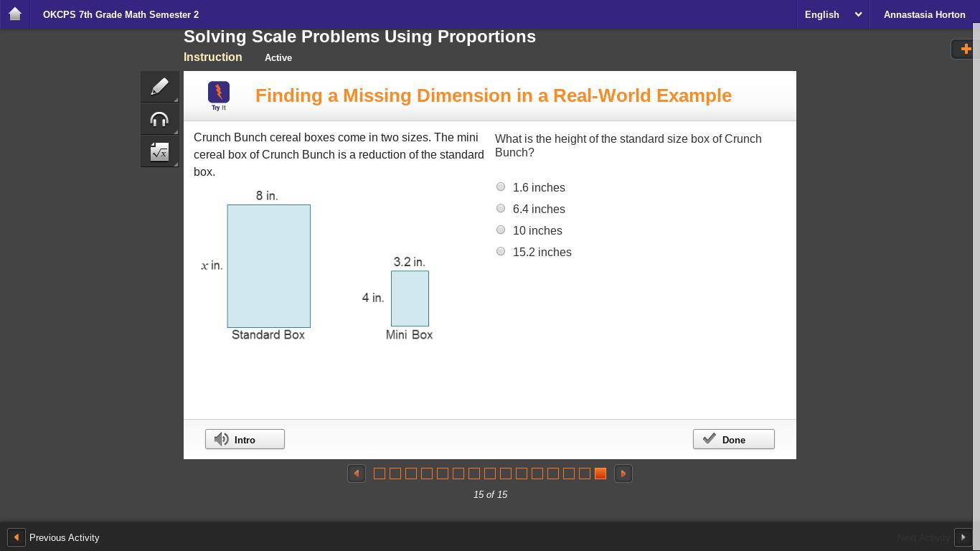This screenshot has width=980, height=551.
Task: Click the orange plus icon at right edge
Action: click(966, 49)
